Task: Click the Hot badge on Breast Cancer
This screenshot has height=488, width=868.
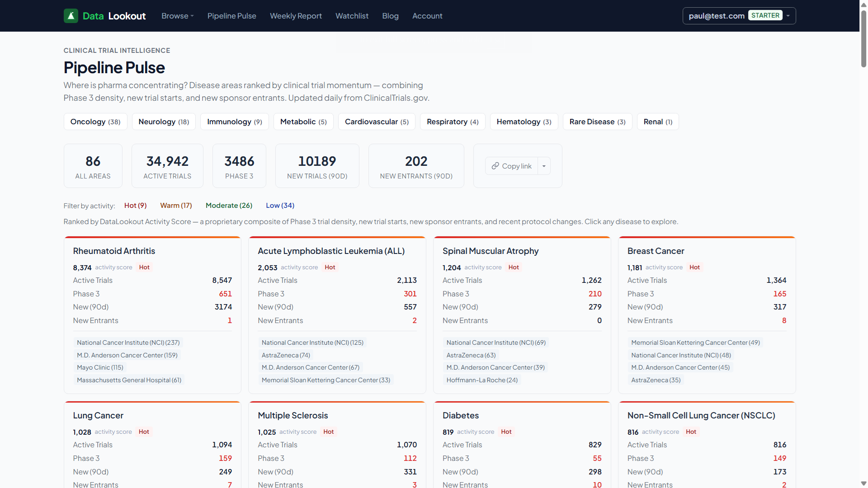Action: (694, 267)
